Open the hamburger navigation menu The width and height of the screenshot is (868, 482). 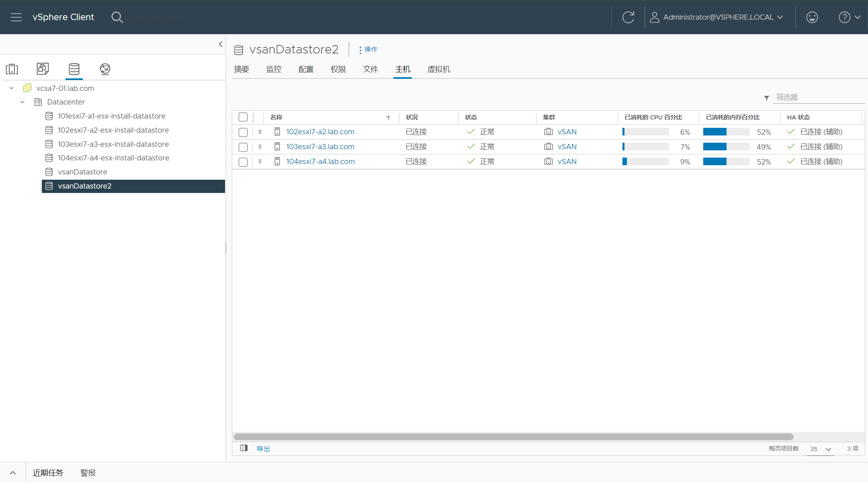click(16, 17)
